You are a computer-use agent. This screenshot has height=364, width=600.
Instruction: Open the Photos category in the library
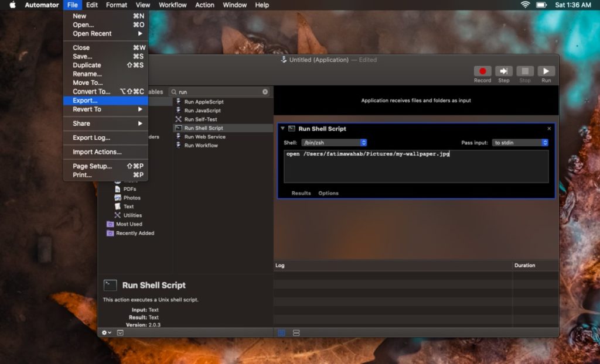coord(130,198)
